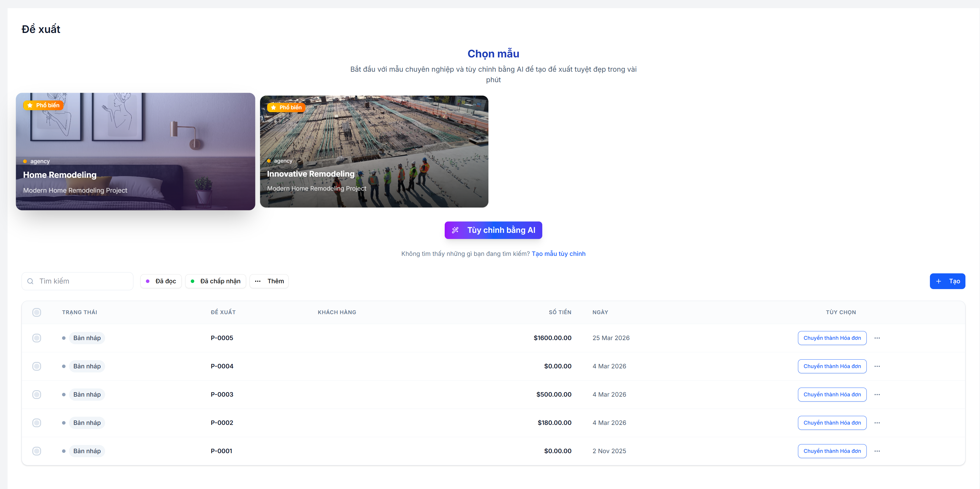980x489 pixels.
Task: Select the checkbox for row P-0001
Action: coord(36,451)
